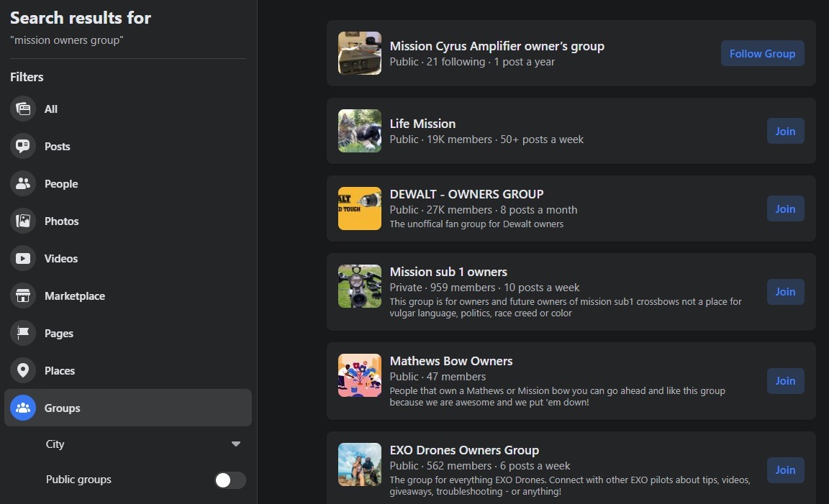Click "Public · 19K members · 50+ posts a week"
Screen dimensions: 829x504
(486, 139)
